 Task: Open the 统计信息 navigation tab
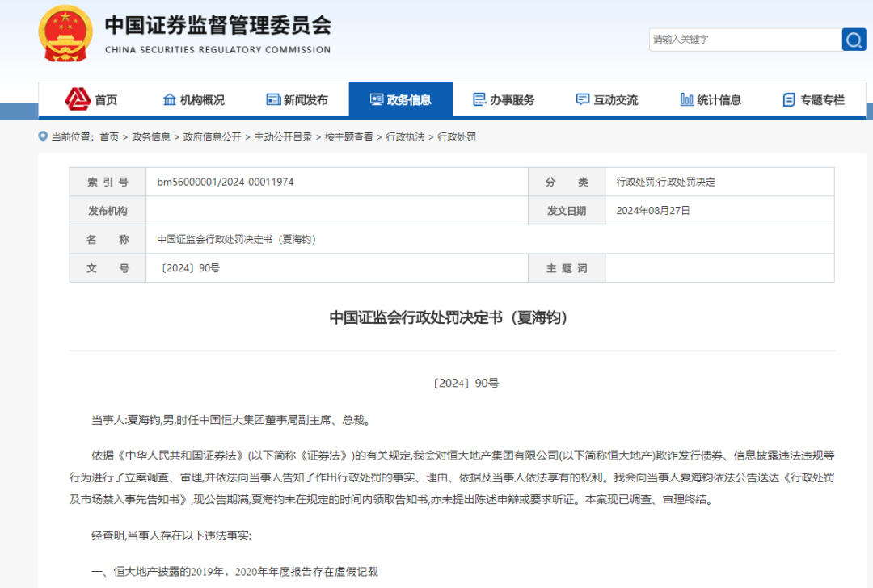point(711,99)
